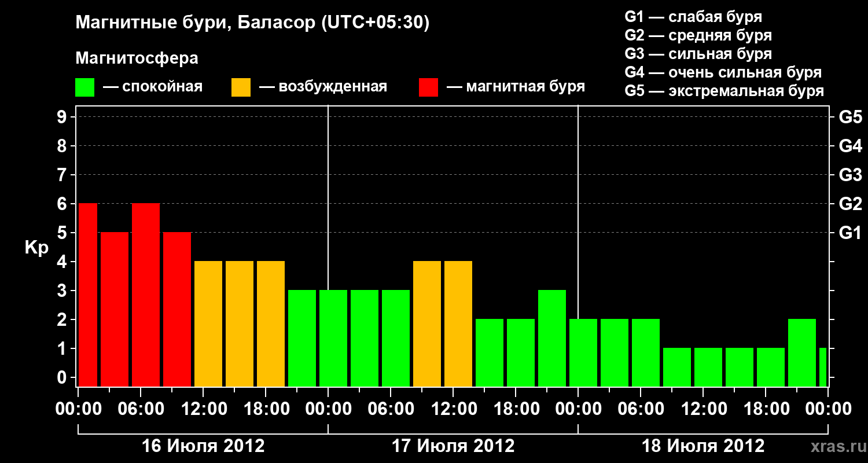
Task: Select first orange bar at 12:00 on 16 Июля
Action: (208, 324)
